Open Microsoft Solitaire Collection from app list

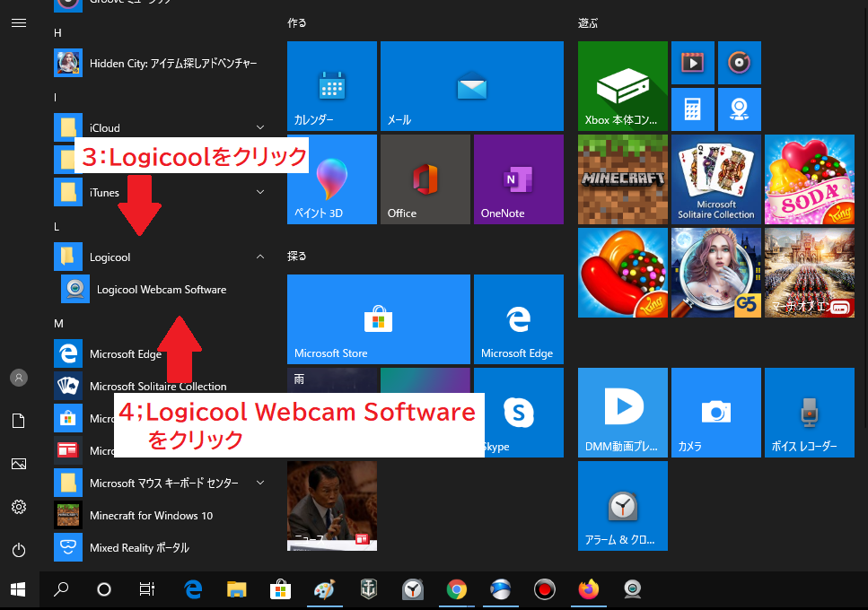point(161,386)
